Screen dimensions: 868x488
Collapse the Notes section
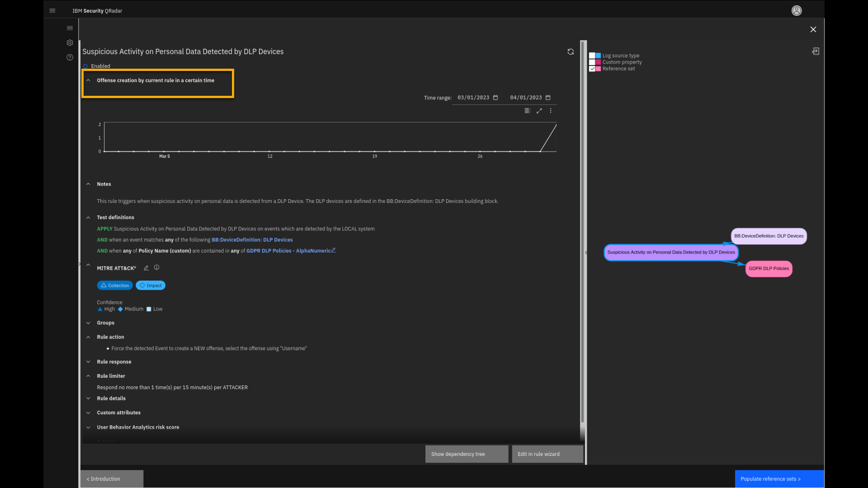(x=88, y=184)
